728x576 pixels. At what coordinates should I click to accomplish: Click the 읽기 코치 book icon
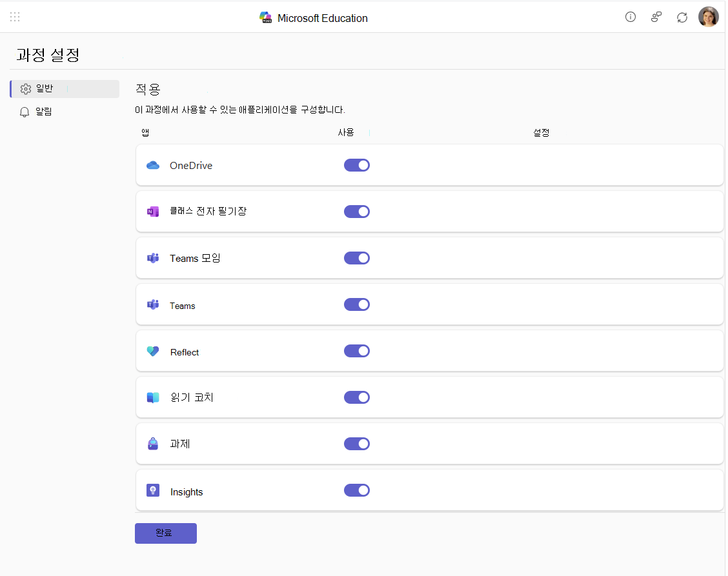click(153, 398)
